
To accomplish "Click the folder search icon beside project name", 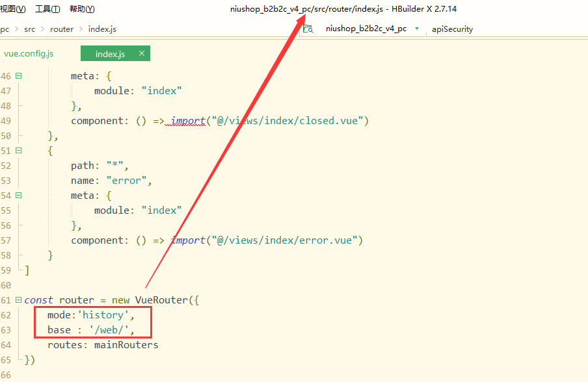I will point(308,29).
